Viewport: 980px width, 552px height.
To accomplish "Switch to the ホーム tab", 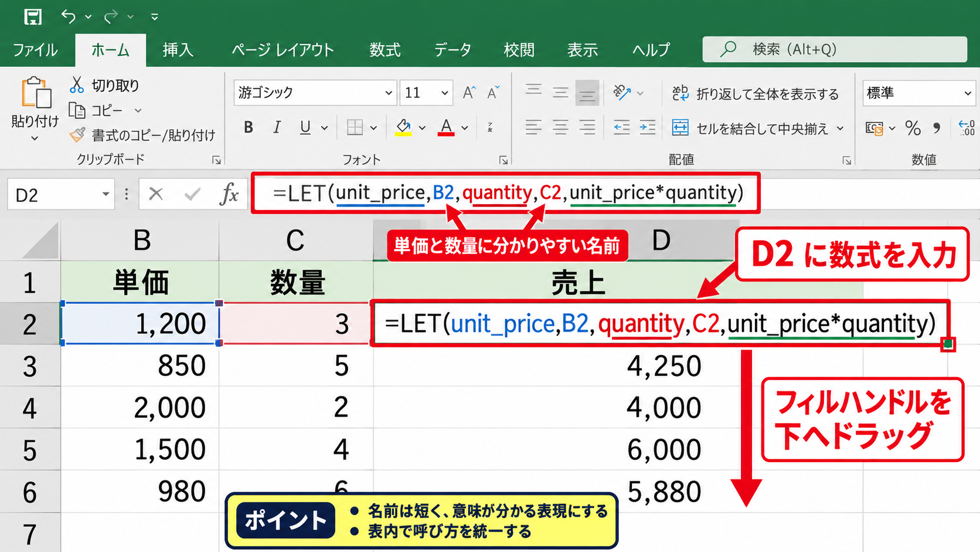I will pos(110,50).
